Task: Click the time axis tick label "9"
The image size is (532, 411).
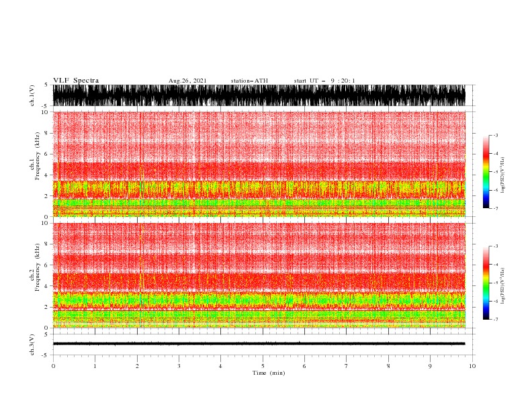Action: 430,366
